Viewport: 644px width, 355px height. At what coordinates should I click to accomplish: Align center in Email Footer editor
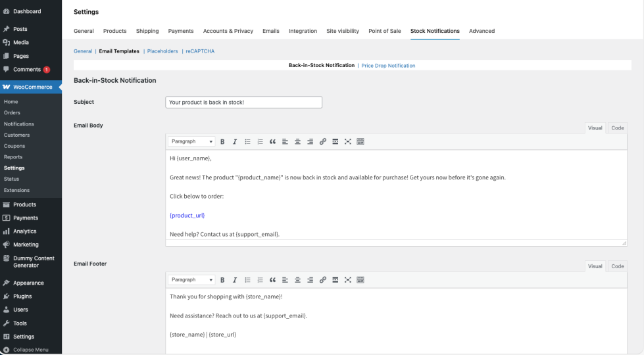298,280
